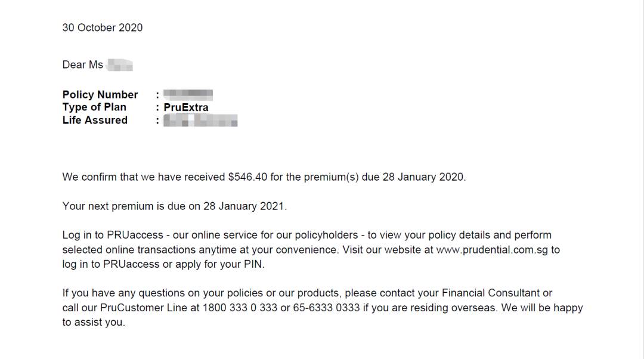Click the 'Dear Ms' salutation
The image size is (644, 359).
pyautogui.click(x=82, y=64)
